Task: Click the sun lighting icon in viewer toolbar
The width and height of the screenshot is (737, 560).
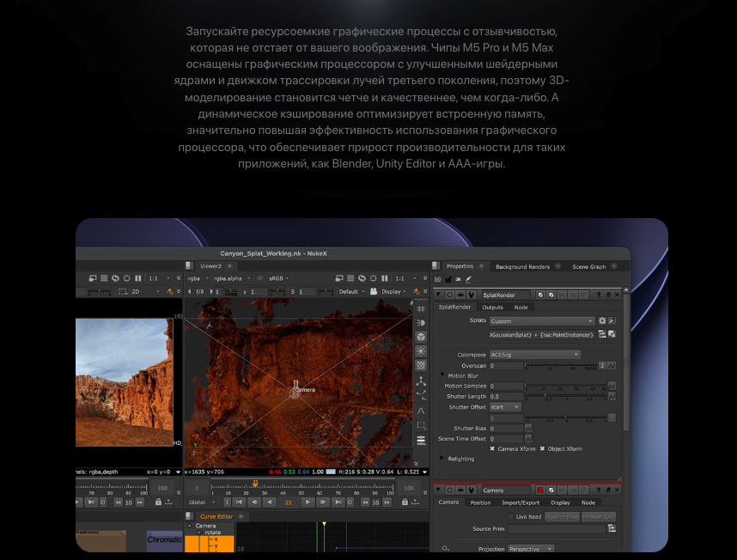Action: tap(421, 351)
